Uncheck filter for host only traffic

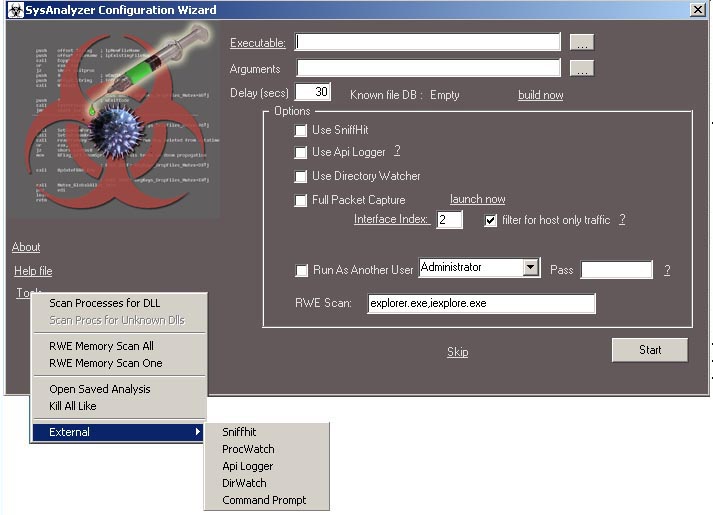pyautogui.click(x=490, y=220)
